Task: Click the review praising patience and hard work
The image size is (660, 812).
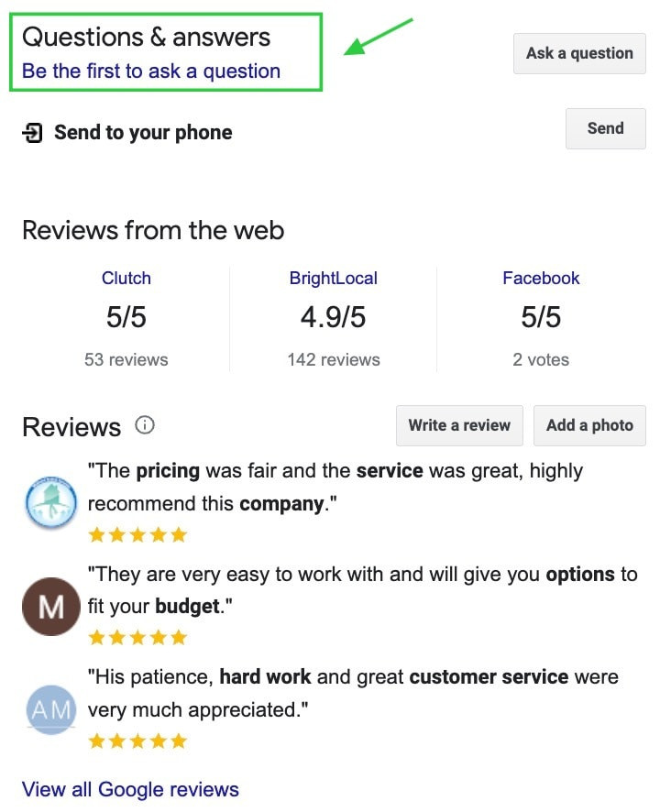Action: tap(353, 693)
